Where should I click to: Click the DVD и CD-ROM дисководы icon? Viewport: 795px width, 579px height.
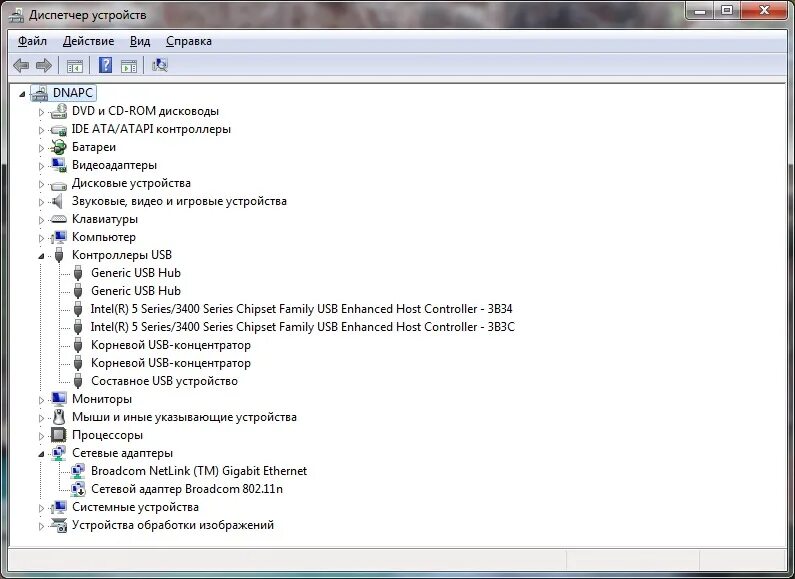click(x=59, y=111)
